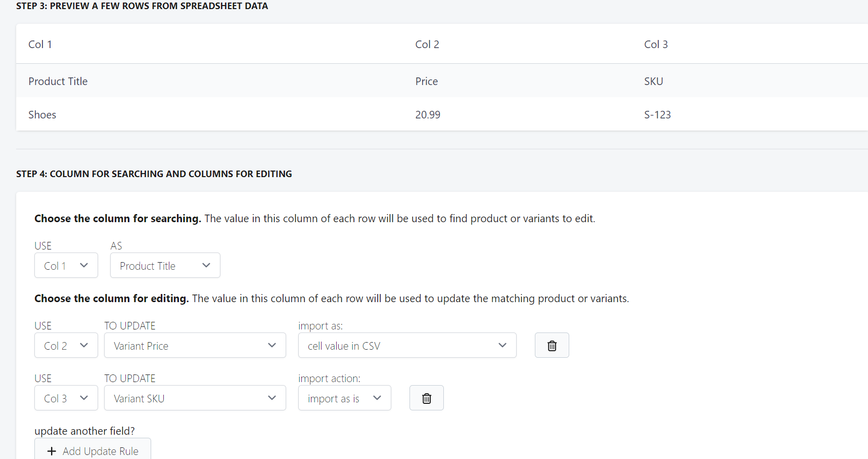Click the SKU value S-123

pos(657,114)
